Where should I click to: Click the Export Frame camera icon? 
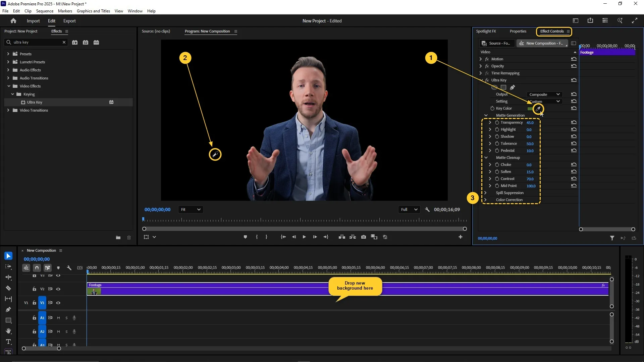[x=363, y=237]
